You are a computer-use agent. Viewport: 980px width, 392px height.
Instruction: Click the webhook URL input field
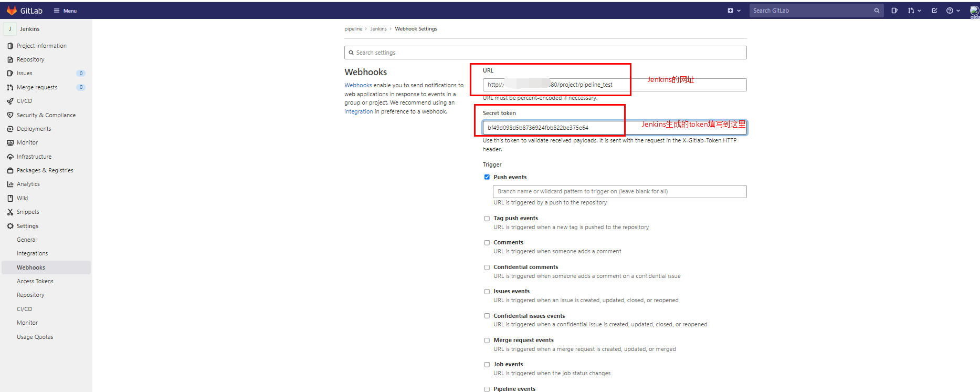click(615, 85)
